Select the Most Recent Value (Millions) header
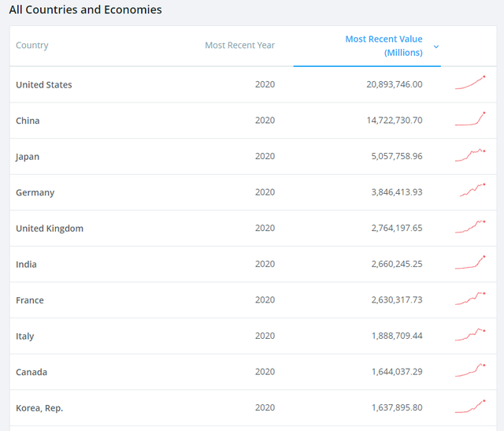The width and height of the screenshot is (504, 431). click(x=384, y=46)
